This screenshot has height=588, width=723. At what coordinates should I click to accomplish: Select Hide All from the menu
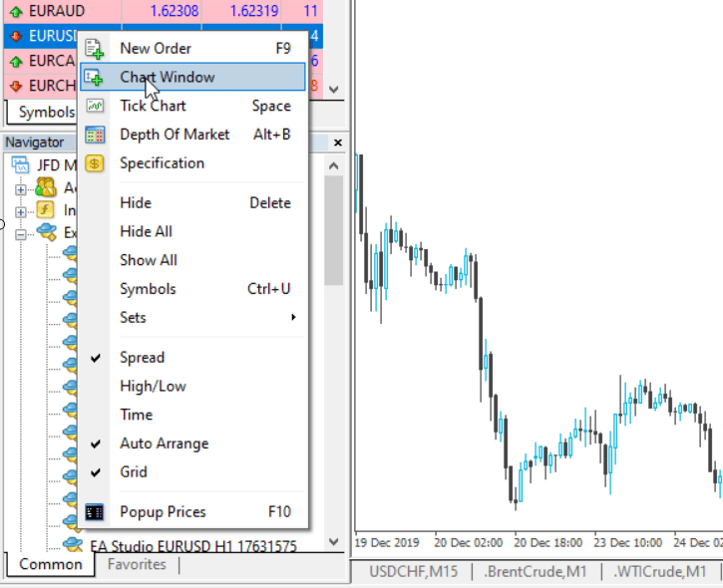[x=146, y=231]
